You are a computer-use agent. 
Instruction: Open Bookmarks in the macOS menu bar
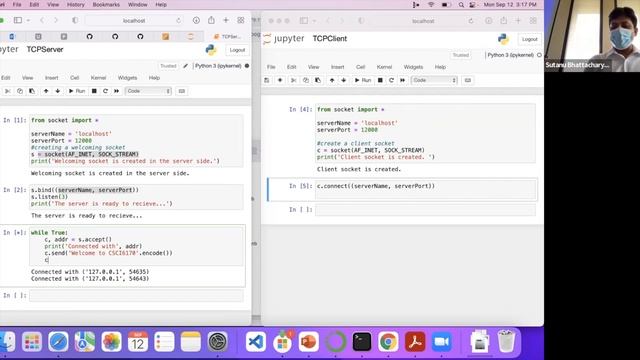(106, 4)
